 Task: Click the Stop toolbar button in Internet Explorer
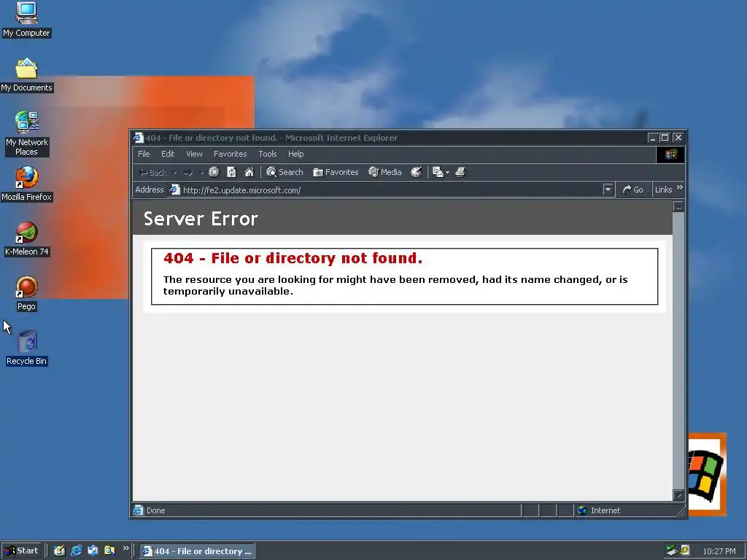[x=214, y=172]
